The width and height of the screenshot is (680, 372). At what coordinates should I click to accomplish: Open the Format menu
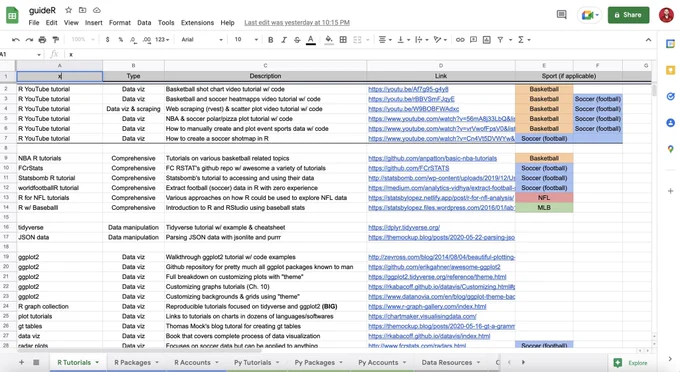pos(120,23)
